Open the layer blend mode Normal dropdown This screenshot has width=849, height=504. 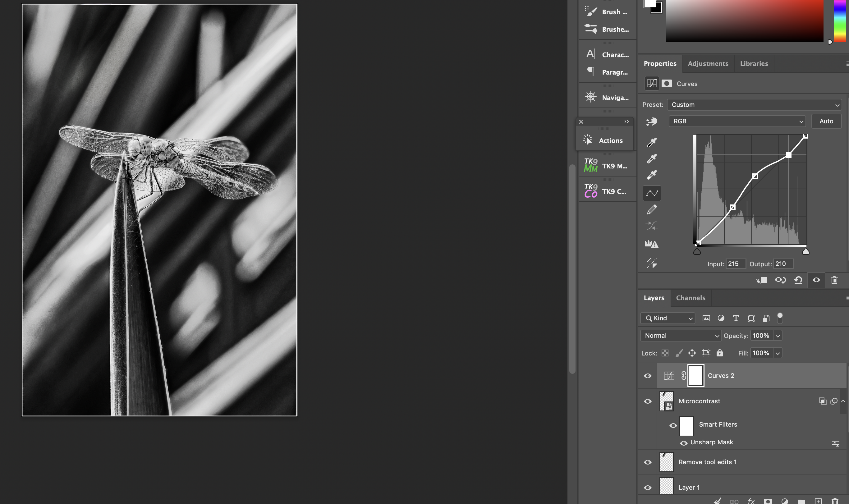(681, 336)
